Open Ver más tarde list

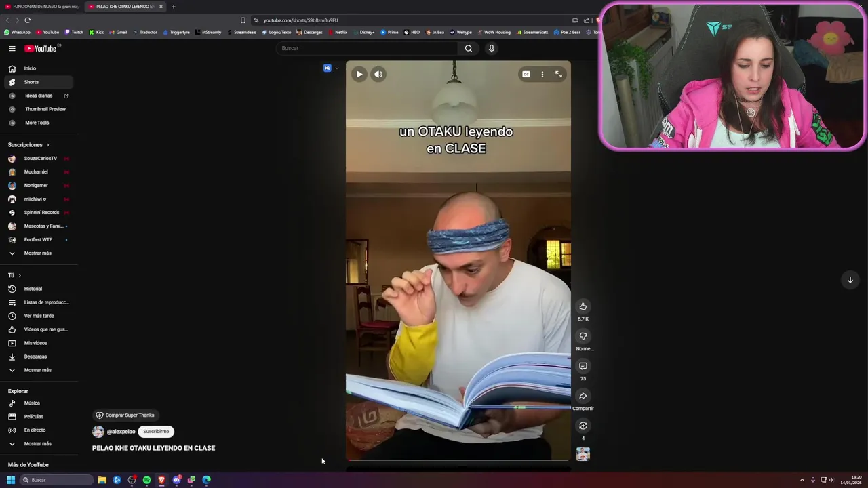pos(38,316)
